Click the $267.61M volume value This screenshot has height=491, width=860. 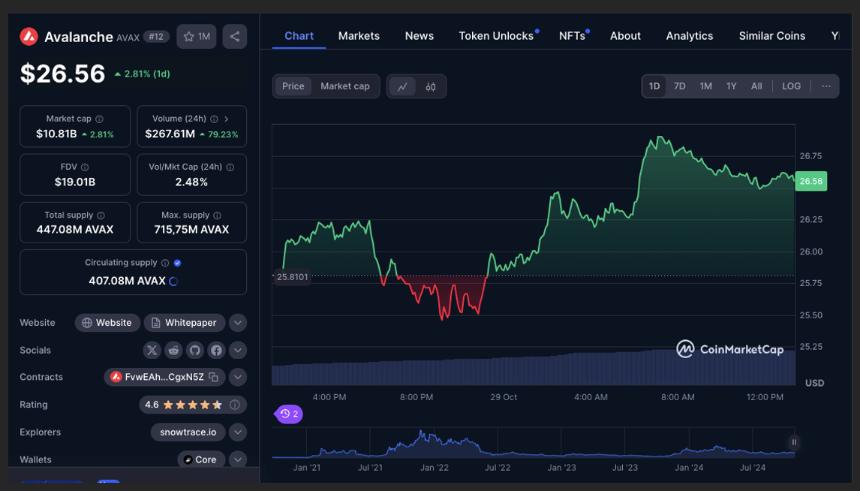pos(170,134)
